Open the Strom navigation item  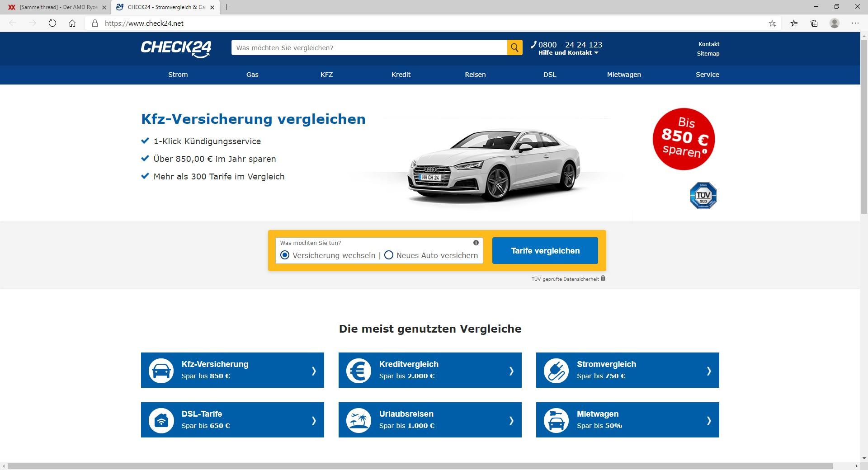tap(178, 75)
